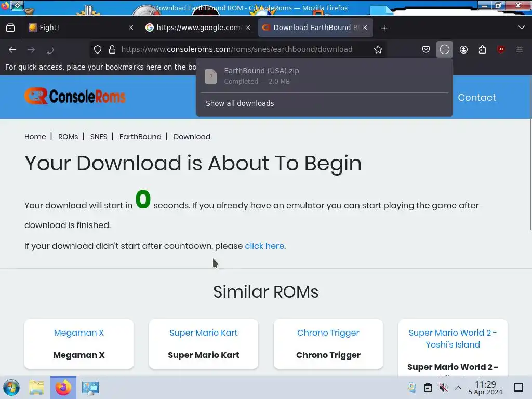Go to EarthBound breadcrumb
This screenshot has height=399, width=532.
point(140,137)
